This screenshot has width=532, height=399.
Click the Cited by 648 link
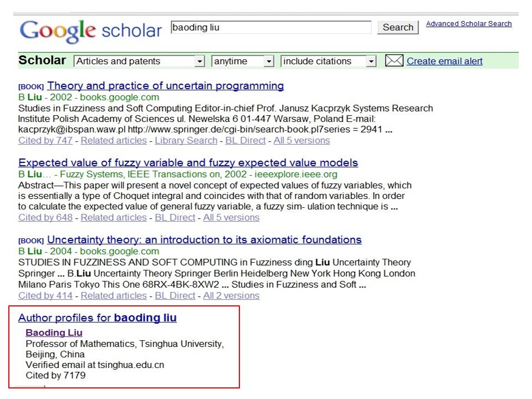45,217
